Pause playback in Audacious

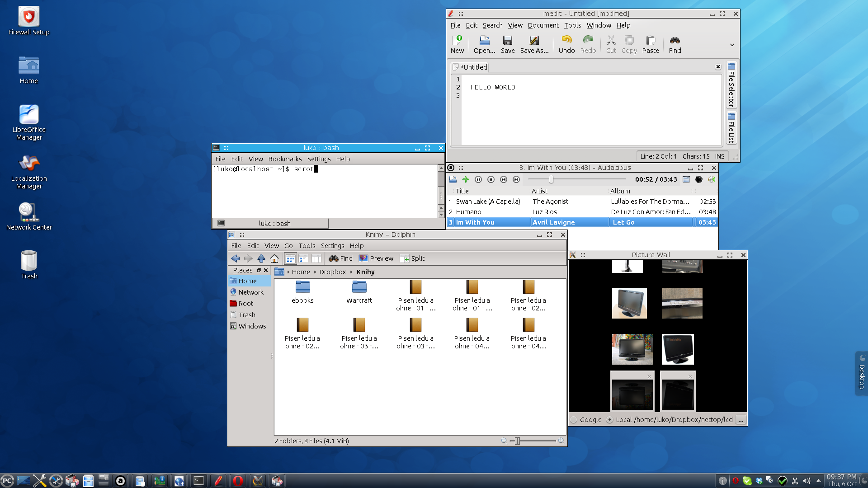[x=478, y=179]
